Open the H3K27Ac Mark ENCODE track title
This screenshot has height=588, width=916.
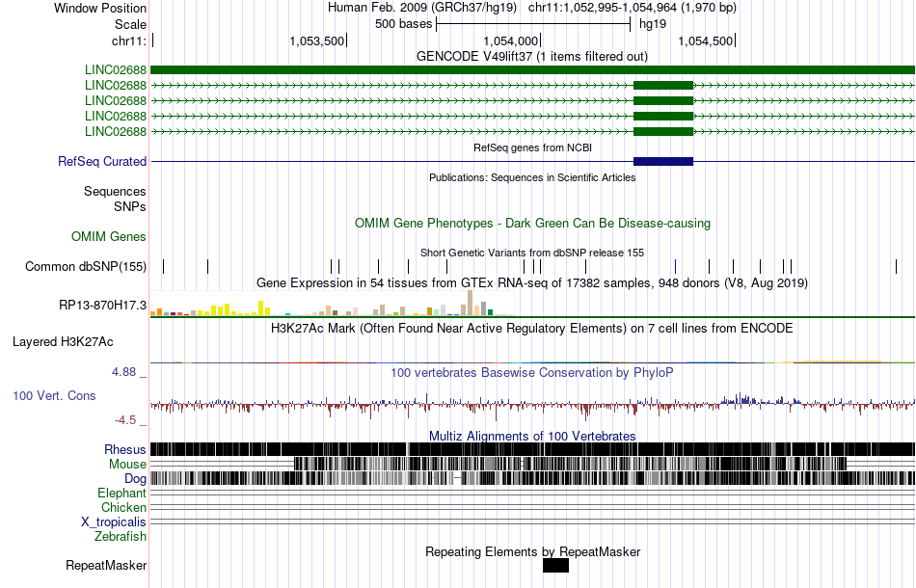pyautogui.click(x=532, y=328)
